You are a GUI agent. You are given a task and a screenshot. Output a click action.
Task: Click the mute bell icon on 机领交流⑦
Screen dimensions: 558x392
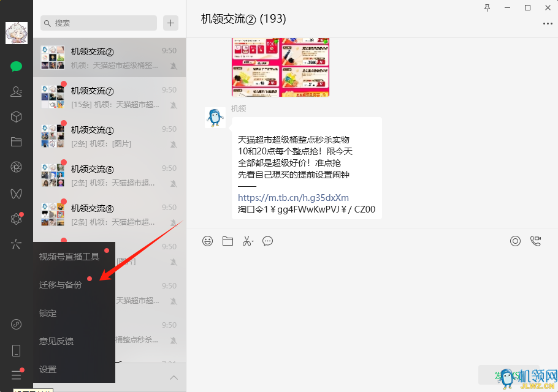tap(174, 105)
